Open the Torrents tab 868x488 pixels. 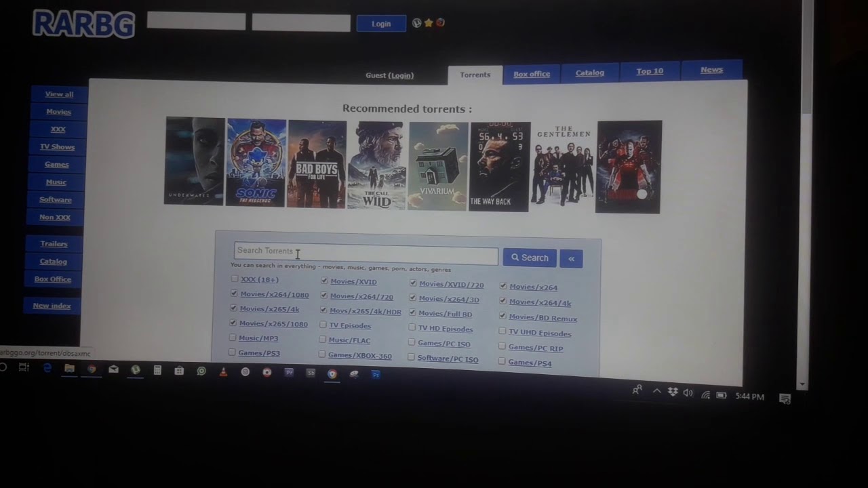475,75
